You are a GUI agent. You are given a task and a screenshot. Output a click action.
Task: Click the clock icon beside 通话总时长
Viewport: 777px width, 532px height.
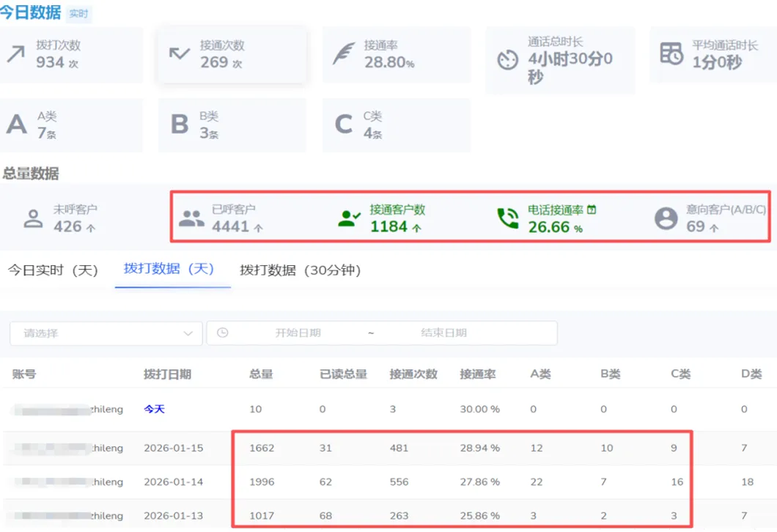(x=507, y=60)
